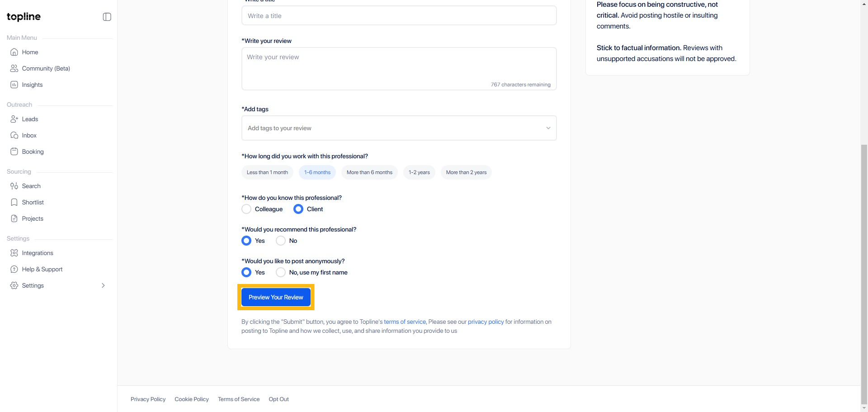Click the Booking calendar icon
The width and height of the screenshot is (868, 412).
[14, 152]
